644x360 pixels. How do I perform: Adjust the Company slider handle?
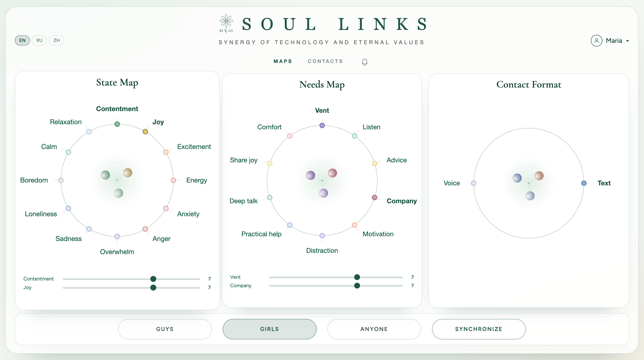tap(357, 286)
